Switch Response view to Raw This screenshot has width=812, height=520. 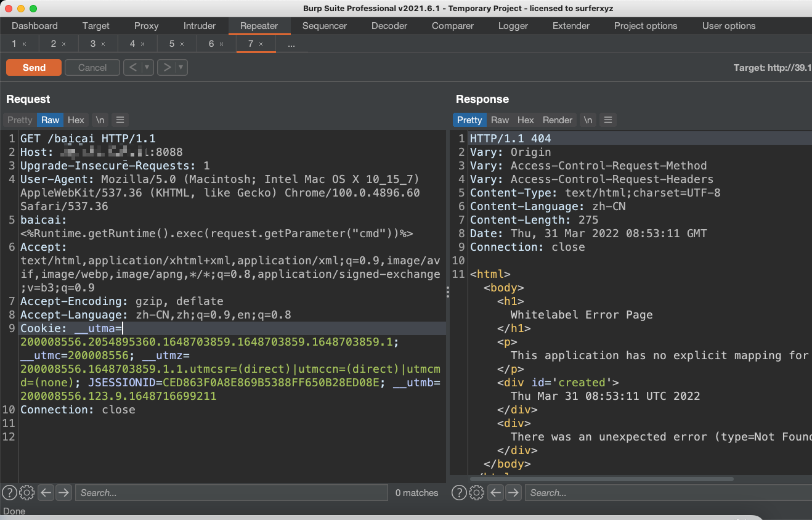pos(500,120)
